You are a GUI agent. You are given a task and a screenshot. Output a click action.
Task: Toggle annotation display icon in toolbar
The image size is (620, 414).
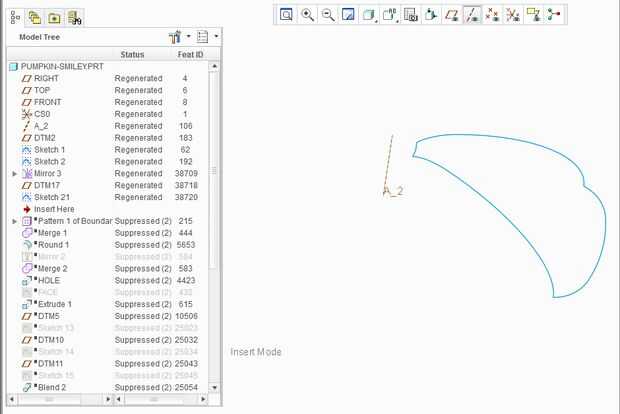click(533, 15)
